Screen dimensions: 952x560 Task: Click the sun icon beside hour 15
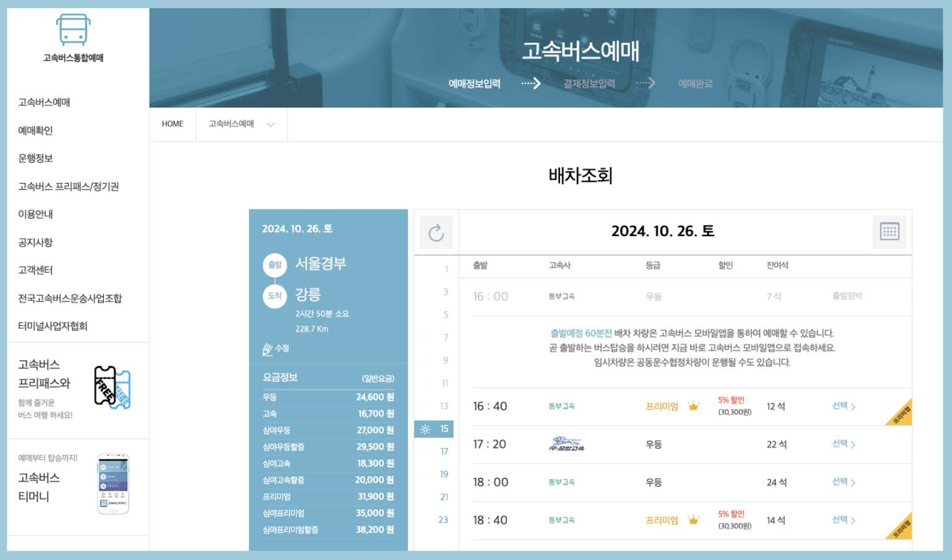tap(424, 428)
